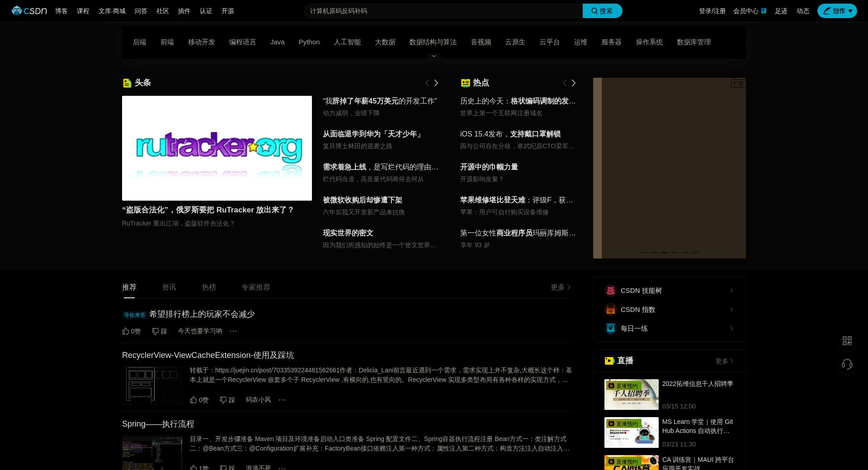Image resolution: width=868 pixels, height=470 pixels.
Task: Switch to 热榜 tab
Action: [x=209, y=287]
